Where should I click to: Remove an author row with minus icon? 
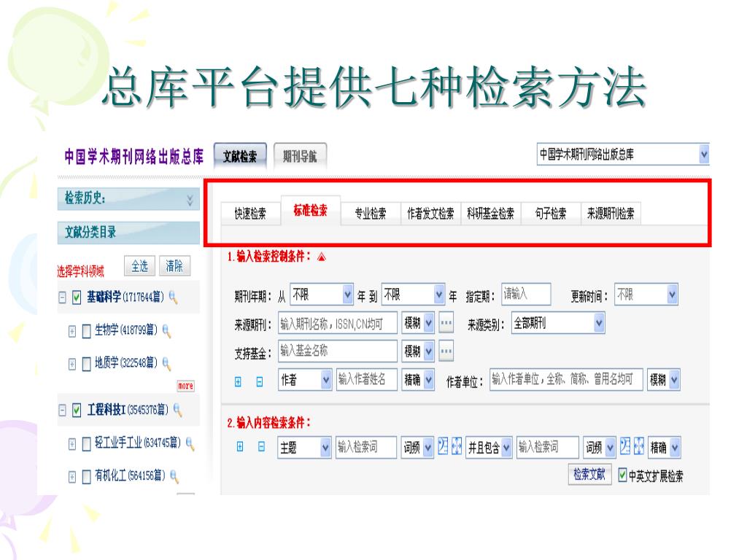click(260, 381)
